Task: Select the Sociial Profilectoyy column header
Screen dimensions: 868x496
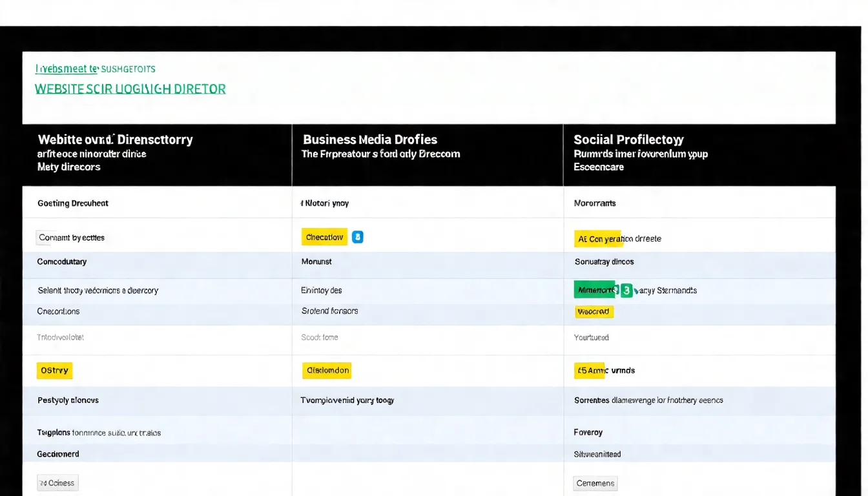Action: 628,139
